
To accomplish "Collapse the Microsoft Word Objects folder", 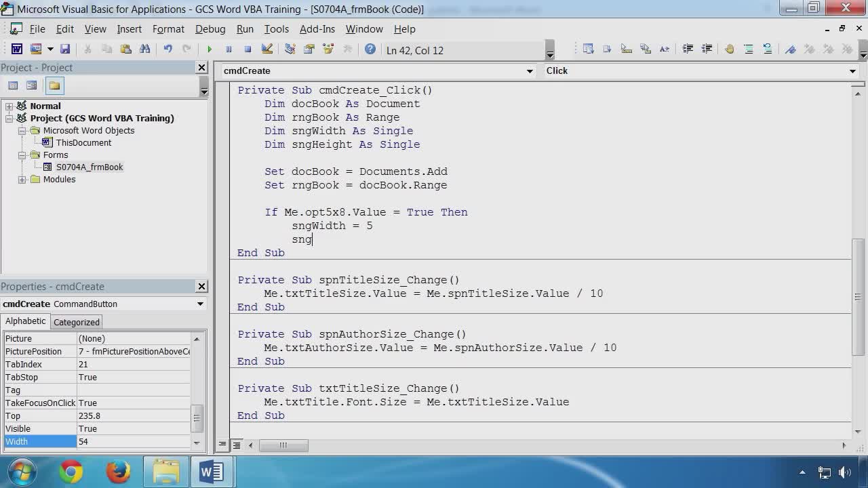I will 22,130.
